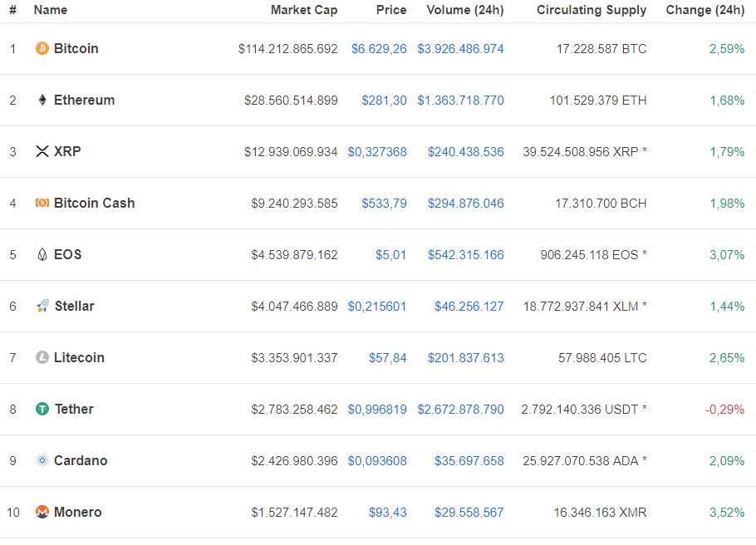The height and width of the screenshot is (545, 756).
Task: Sort by Circulating Supply column header
Action: tap(592, 10)
